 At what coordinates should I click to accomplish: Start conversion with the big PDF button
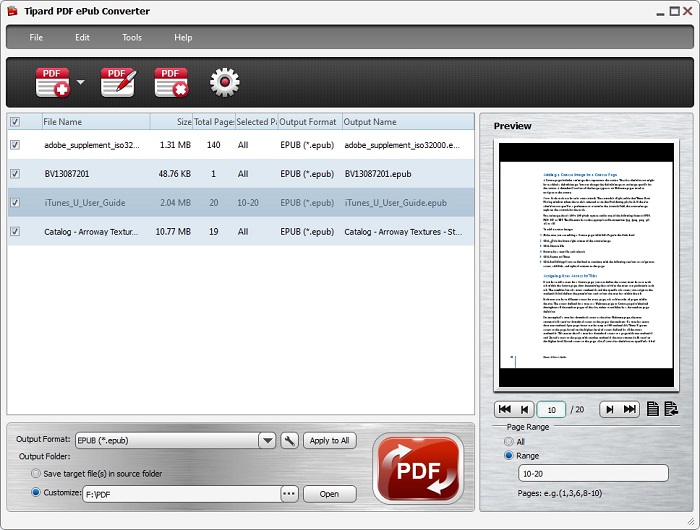(x=417, y=468)
